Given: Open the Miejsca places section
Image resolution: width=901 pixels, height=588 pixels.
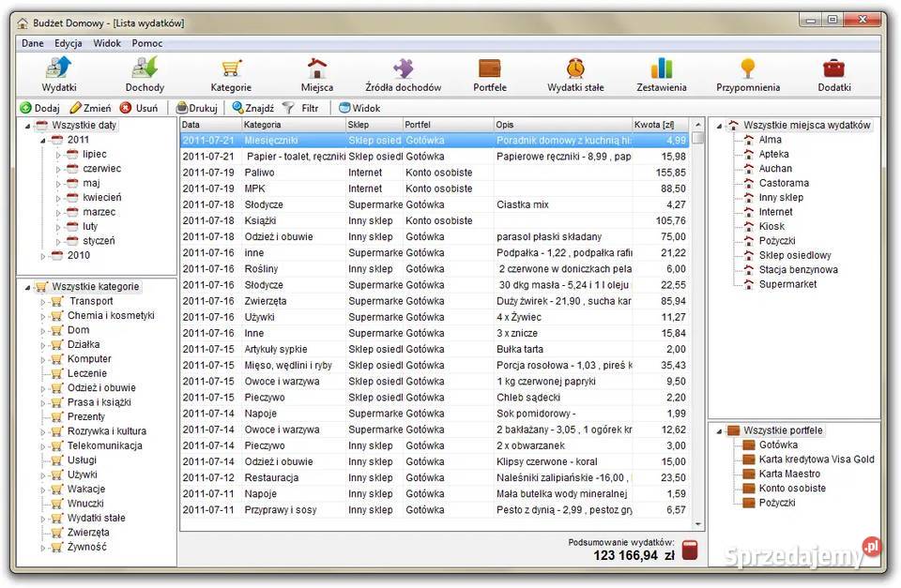Looking at the screenshot, I should coord(317,74).
